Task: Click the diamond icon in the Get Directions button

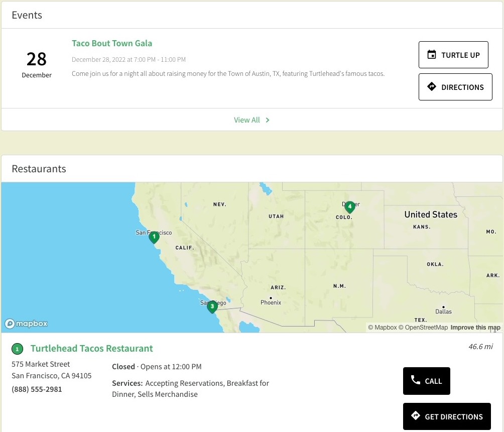Action: click(415, 415)
